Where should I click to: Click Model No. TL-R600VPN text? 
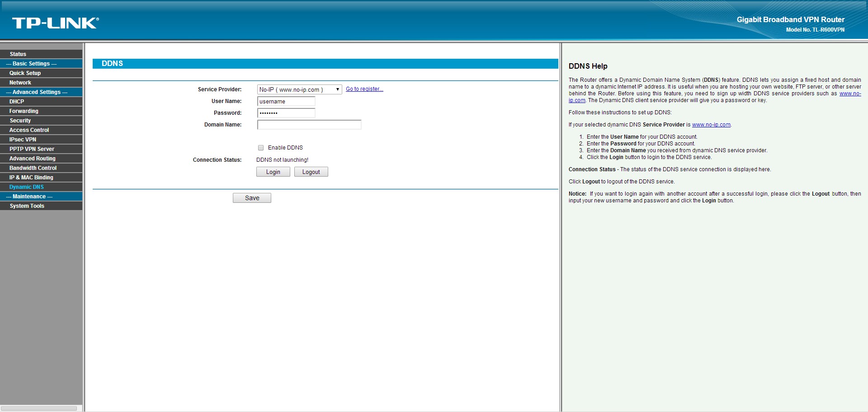[815, 30]
